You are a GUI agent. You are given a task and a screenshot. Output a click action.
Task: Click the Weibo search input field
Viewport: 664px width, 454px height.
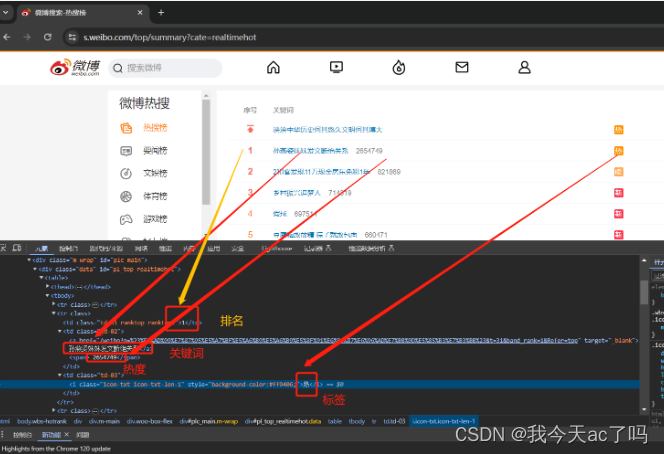[165, 68]
